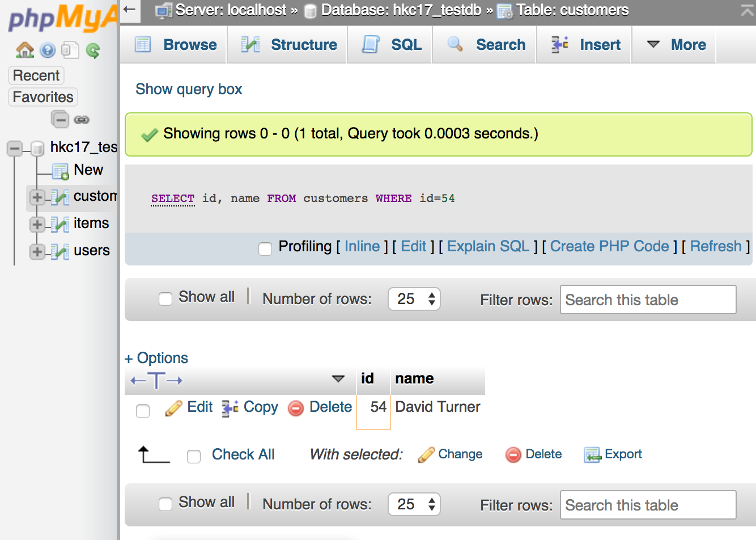The width and height of the screenshot is (756, 540).
Task: Collapse the hkc17_testdb database node
Action: click(15, 149)
